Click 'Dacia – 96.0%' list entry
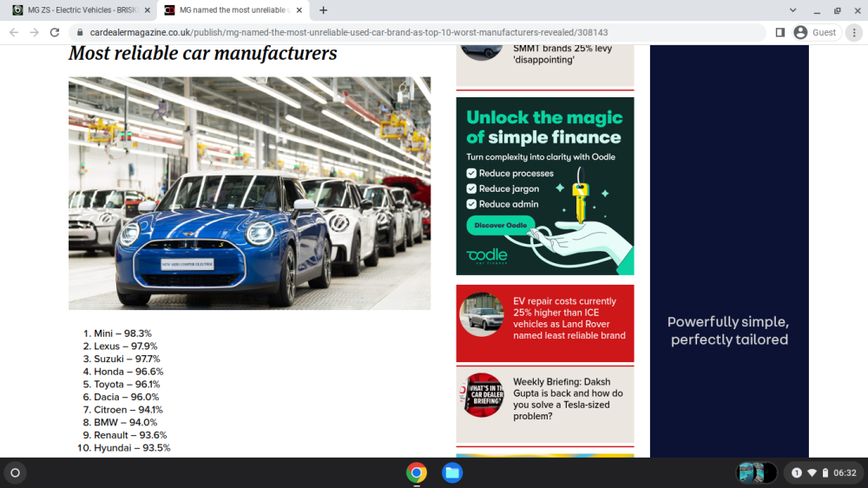Image resolution: width=868 pixels, height=488 pixels. (126, 397)
